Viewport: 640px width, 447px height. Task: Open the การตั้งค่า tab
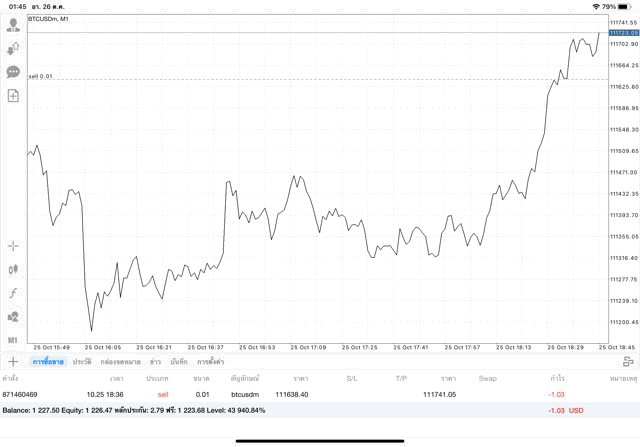(211, 361)
